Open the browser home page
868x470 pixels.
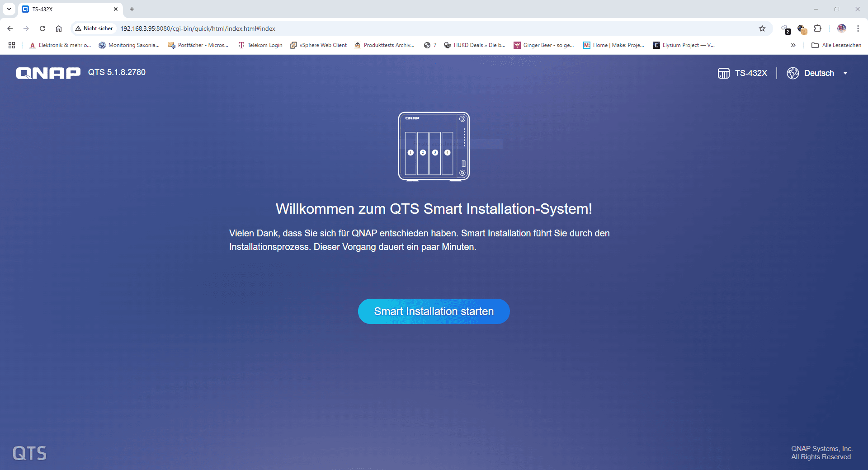click(59, 28)
